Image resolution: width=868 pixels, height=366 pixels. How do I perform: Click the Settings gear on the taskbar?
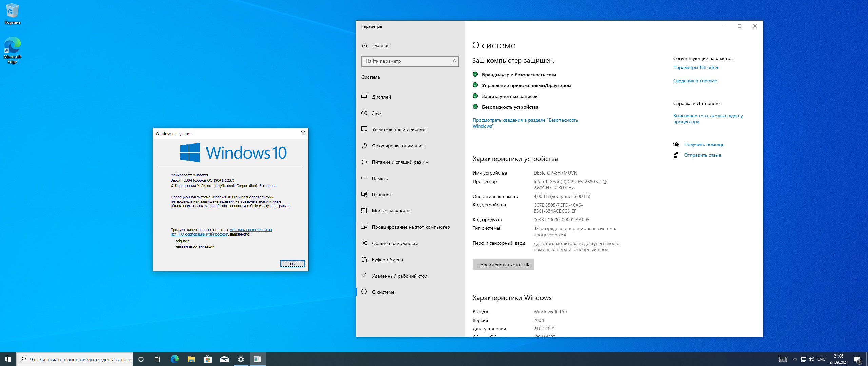tap(241, 359)
